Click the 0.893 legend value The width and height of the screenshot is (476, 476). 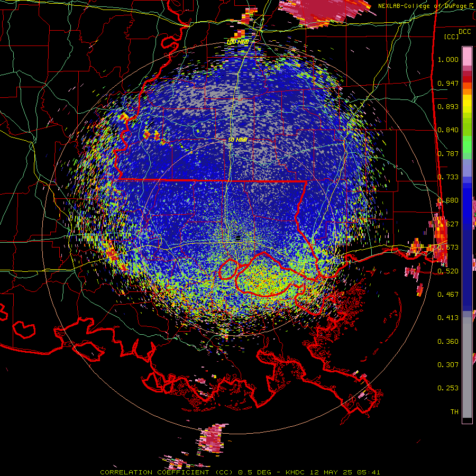tap(448, 106)
